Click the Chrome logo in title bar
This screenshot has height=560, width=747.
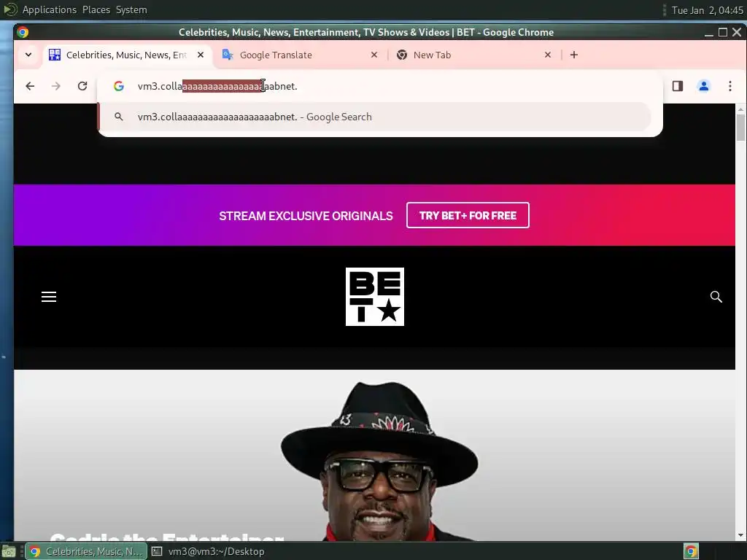pyautogui.click(x=23, y=32)
